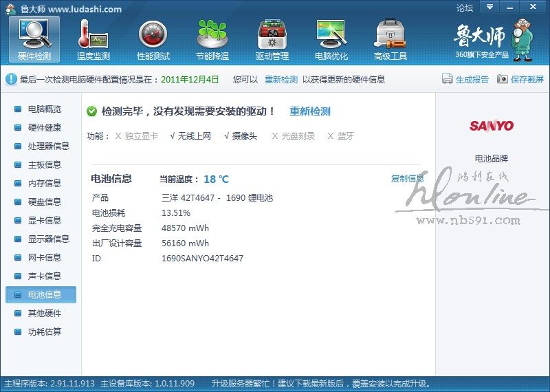This screenshot has height=392, width=550.
Task: Click 生成报告 to generate report
Action: (465, 79)
